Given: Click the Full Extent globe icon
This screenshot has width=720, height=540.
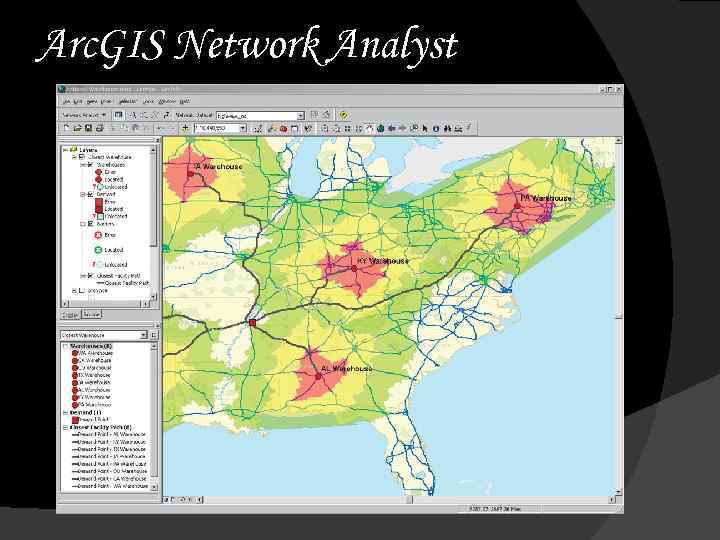Looking at the screenshot, I should [381, 129].
